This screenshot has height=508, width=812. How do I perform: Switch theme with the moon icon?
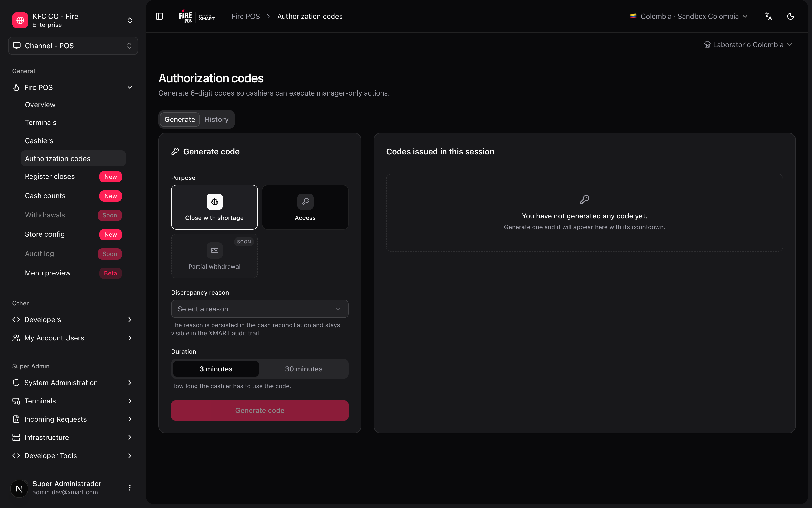click(x=790, y=16)
